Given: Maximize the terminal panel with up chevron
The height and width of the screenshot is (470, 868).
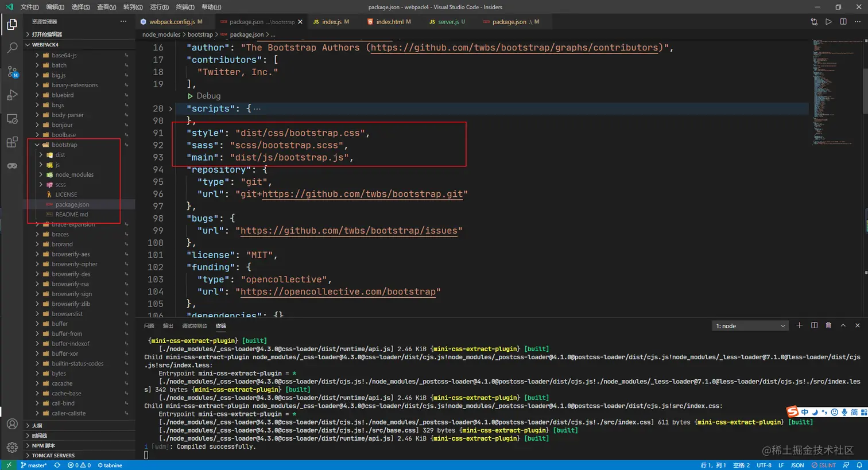Looking at the screenshot, I should tap(843, 325).
